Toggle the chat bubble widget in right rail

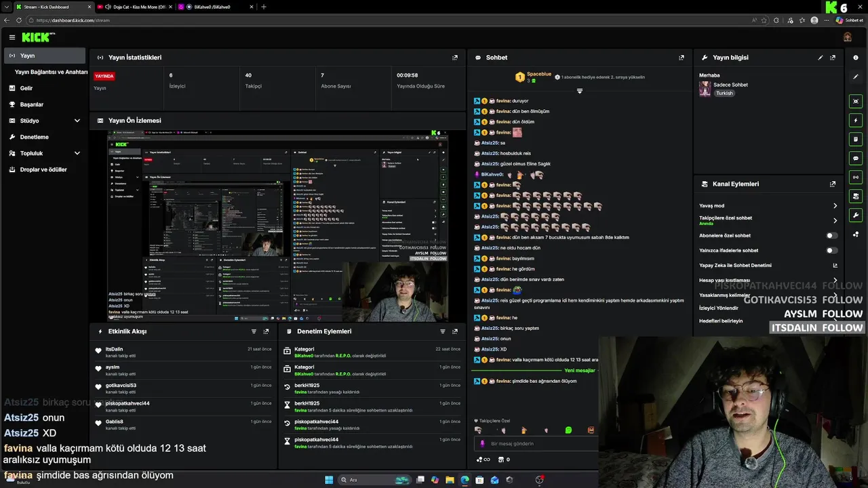856,158
